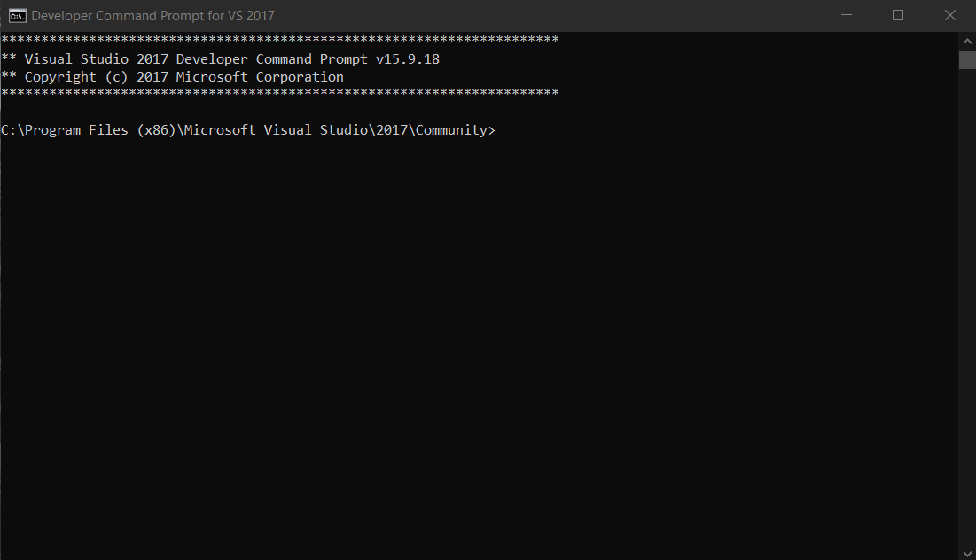Click the scrollbar down arrow

click(x=966, y=552)
